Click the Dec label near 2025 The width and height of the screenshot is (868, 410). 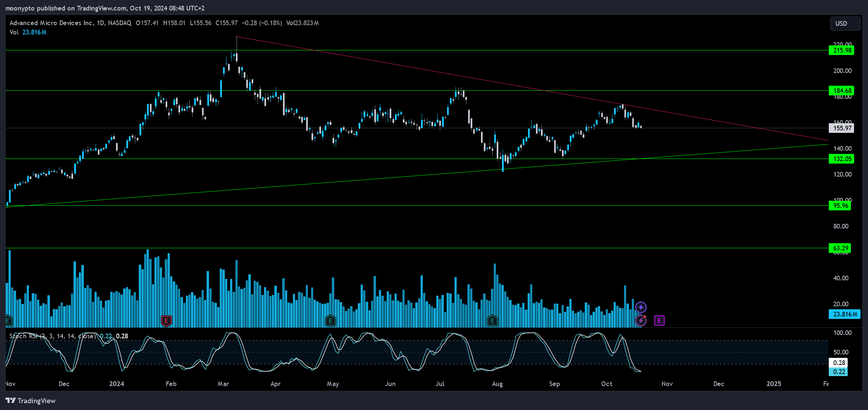pyautogui.click(x=719, y=384)
